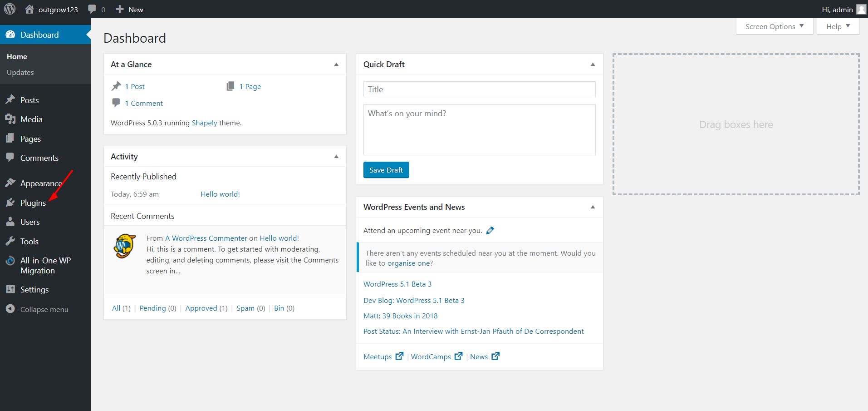The height and width of the screenshot is (411, 868).
Task: Click the All-in-One WP Migration icon
Action: pyautogui.click(x=10, y=261)
